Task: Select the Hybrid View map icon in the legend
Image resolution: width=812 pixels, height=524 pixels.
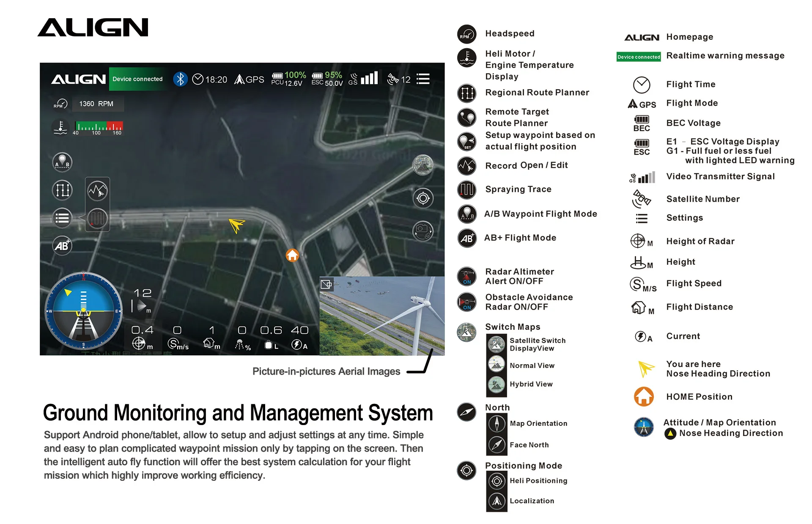Action: point(497,384)
